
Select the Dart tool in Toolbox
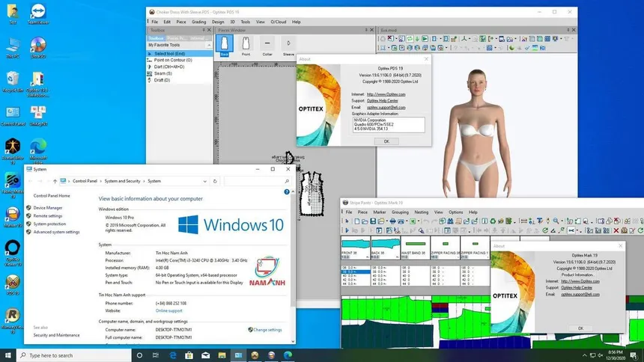(x=171, y=67)
